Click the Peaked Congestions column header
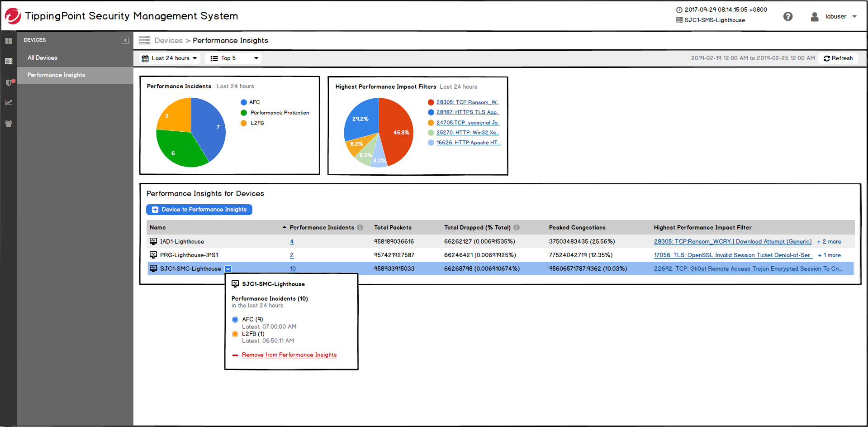Viewport: 868px width, 427px height. click(x=577, y=228)
